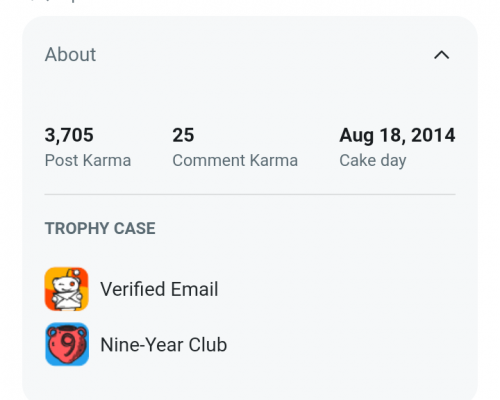500x400 pixels.
Task: Click the divider above Trophy Case
Action: (x=250, y=194)
